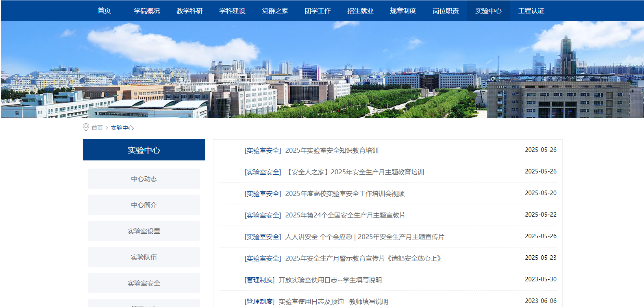Viewport: 644px width, 307px height.
Task: Go to 实验队伍 sidebar page
Action: (144, 257)
